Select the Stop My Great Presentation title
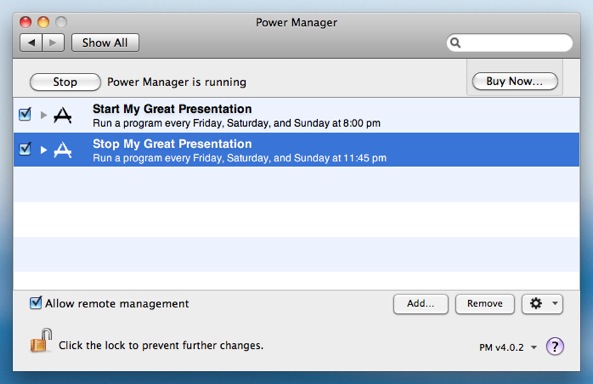This screenshot has width=593, height=384. pyautogui.click(x=172, y=144)
